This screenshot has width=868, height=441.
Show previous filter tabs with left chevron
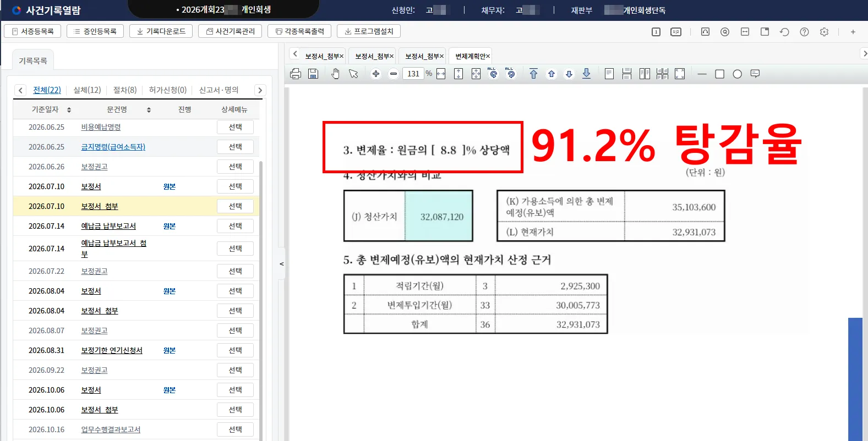[20, 90]
